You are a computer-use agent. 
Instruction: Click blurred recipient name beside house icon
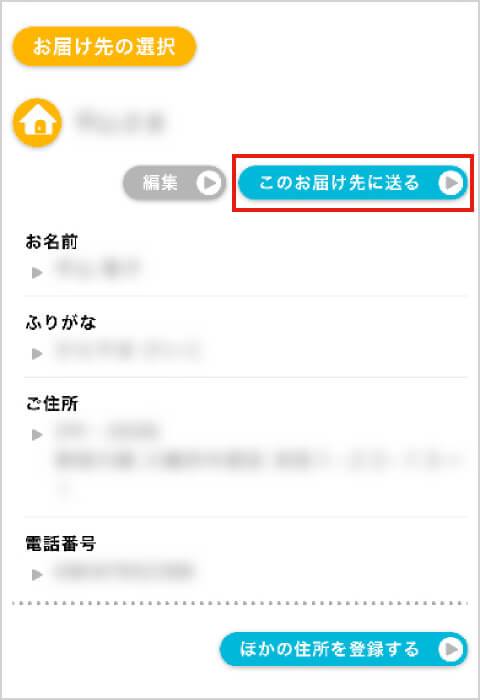tap(121, 121)
